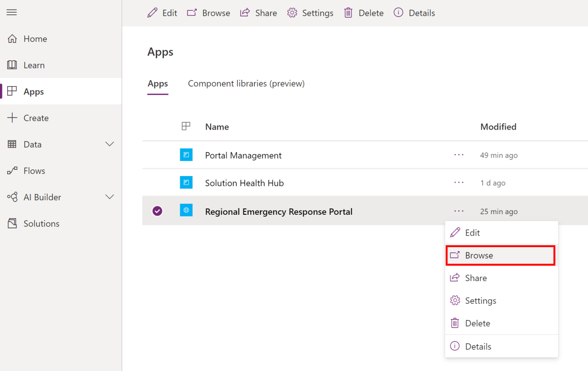Viewport: 588px width, 371px height.
Task: Open more commands for Portal Management
Action: pyautogui.click(x=459, y=155)
